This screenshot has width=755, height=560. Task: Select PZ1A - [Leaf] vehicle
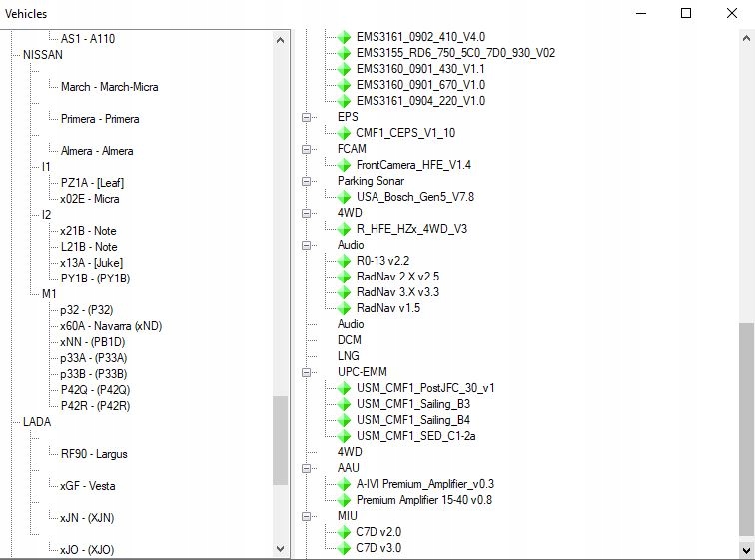(x=92, y=183)
